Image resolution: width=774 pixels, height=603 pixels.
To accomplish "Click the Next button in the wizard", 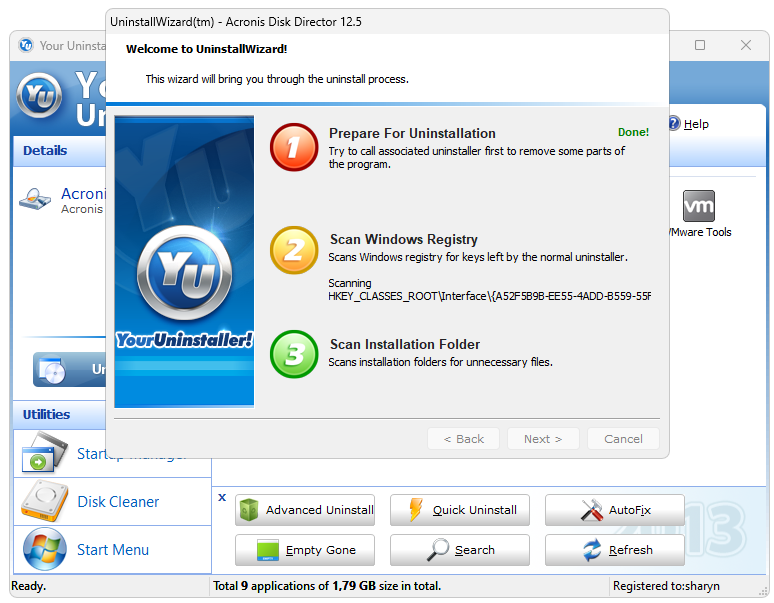I will [x=543, y=439].
